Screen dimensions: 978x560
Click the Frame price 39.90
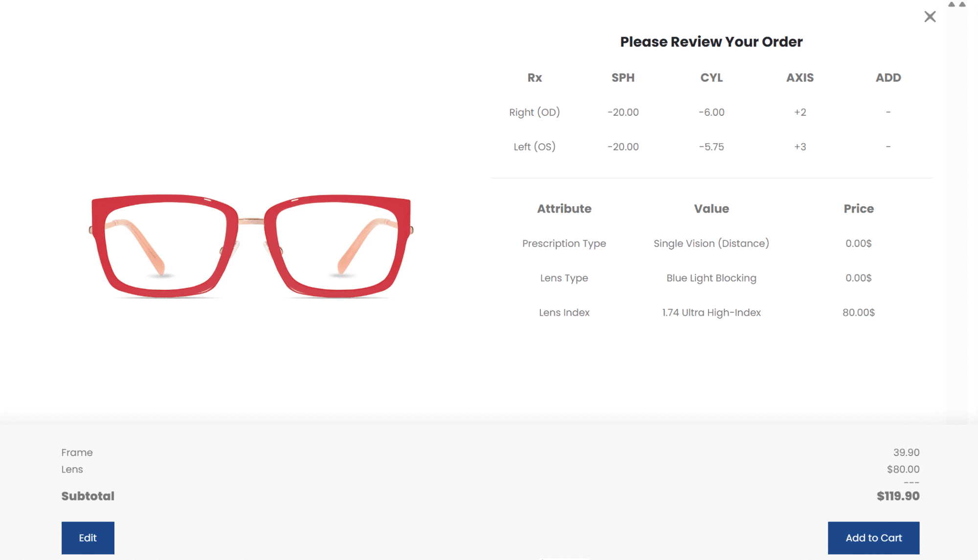pos(906,452)
